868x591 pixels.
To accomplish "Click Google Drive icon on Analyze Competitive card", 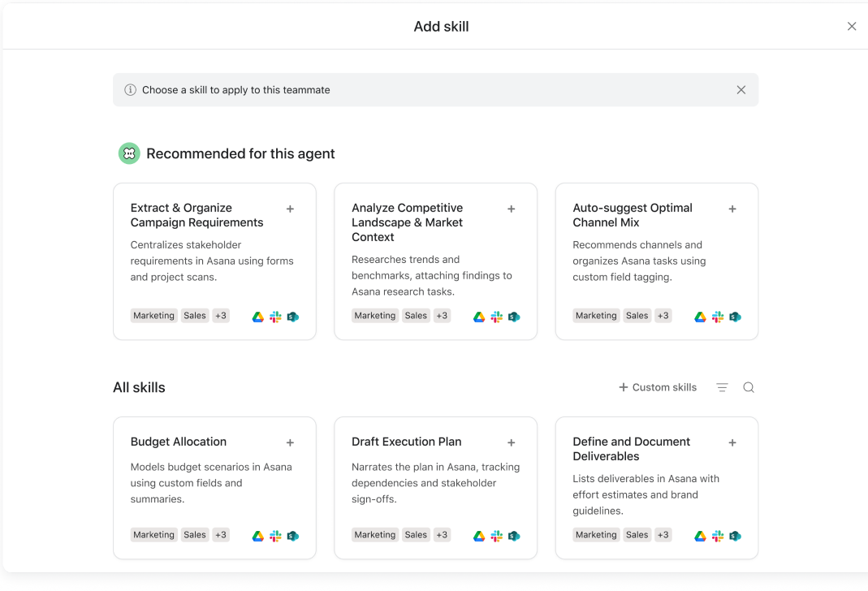I will pyautogui.click(x=479, y=317).
